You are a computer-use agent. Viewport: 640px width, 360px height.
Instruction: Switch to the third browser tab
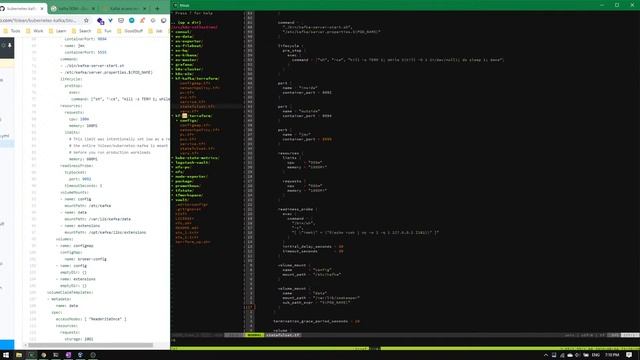coord(124,8)
